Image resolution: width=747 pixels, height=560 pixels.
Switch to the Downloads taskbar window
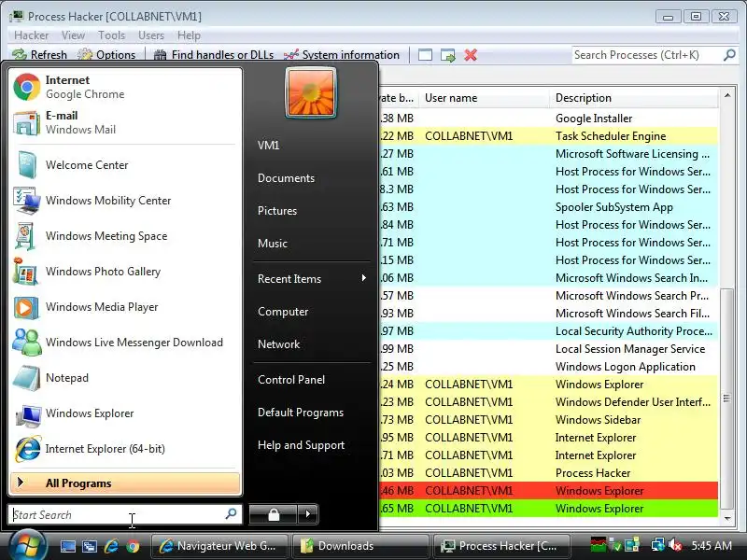[x=359, y=546]
